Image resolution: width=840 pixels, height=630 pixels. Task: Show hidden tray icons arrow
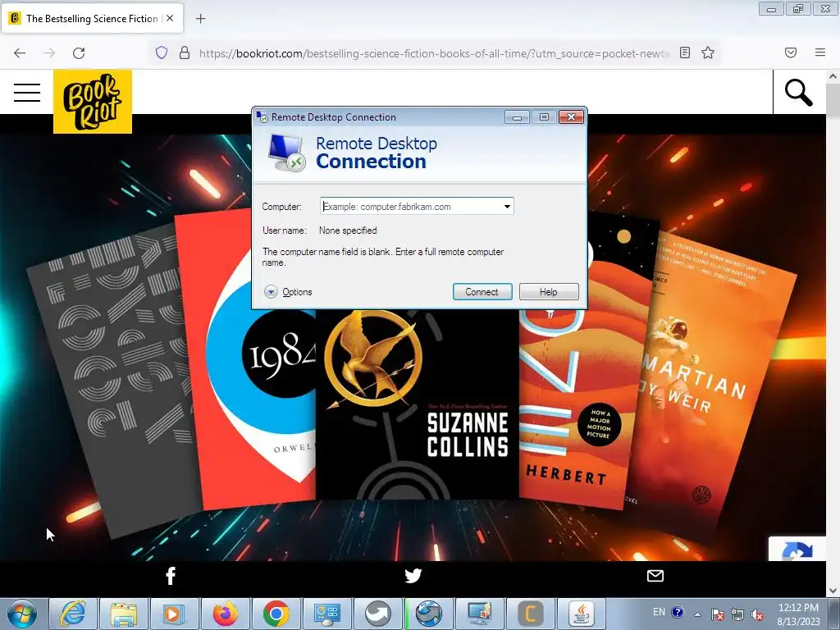tap(697, 614)
